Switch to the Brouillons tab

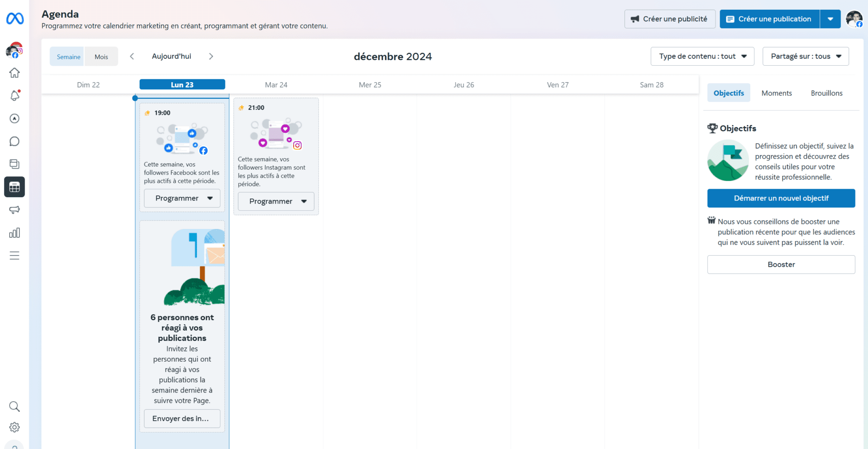826,93
